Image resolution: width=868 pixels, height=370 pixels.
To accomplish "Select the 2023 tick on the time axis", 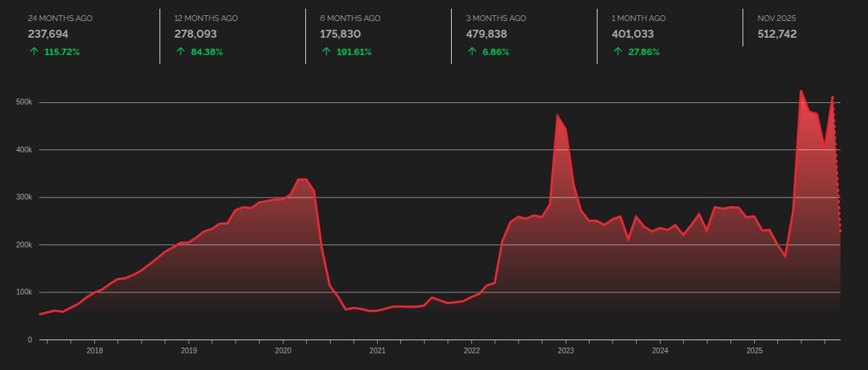I will point(566,350).
